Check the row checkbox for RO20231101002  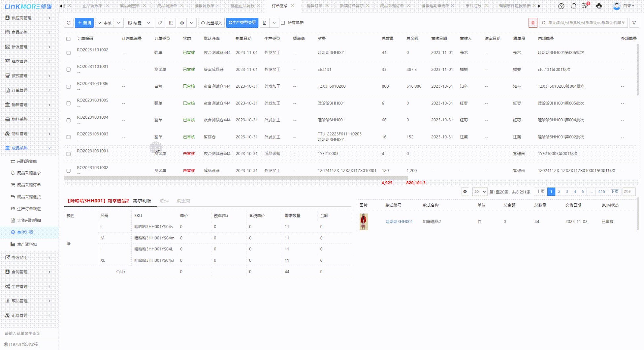click(69, 53)
